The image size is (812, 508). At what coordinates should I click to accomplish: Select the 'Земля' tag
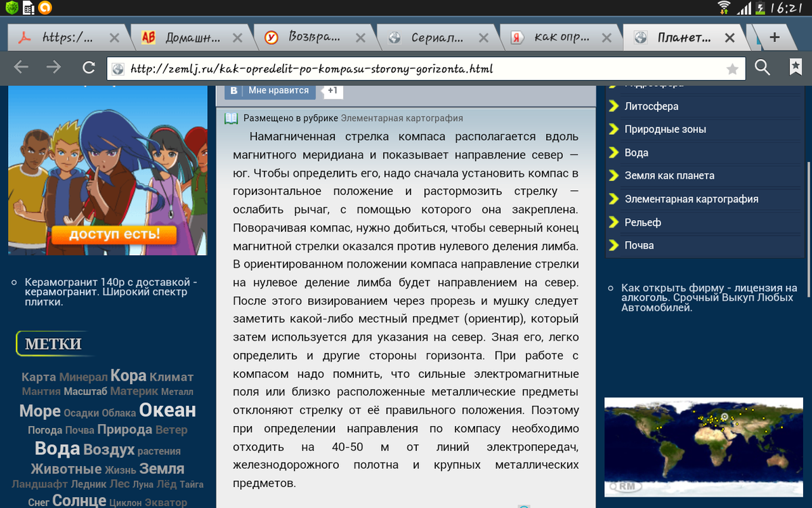pos(162,468)
